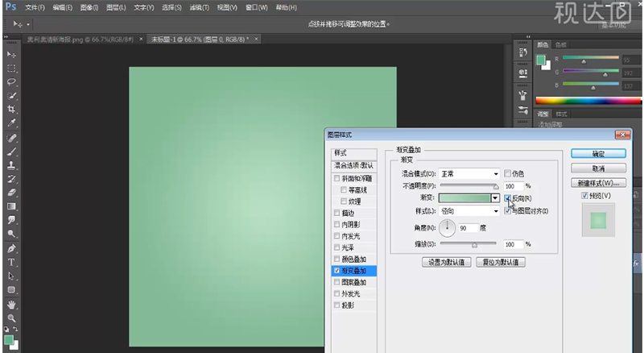
Task: Open the Brush Presets panel icon
Action: pos(522,110)
